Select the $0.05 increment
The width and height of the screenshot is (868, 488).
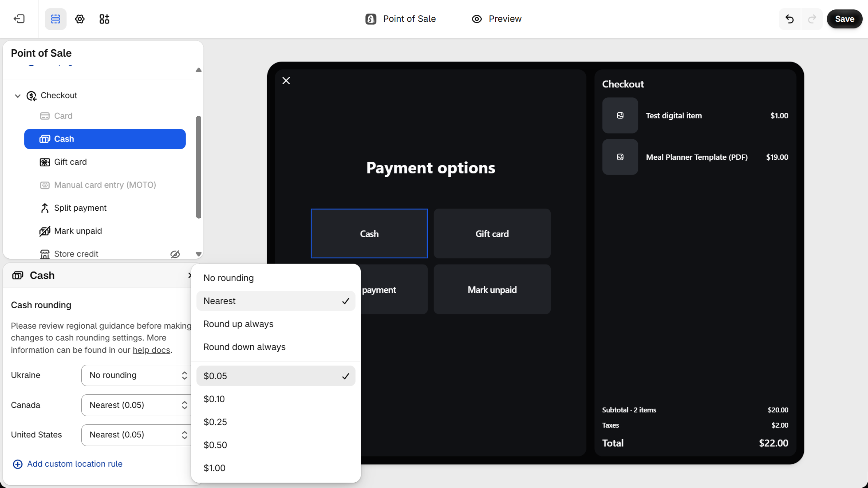276,376
